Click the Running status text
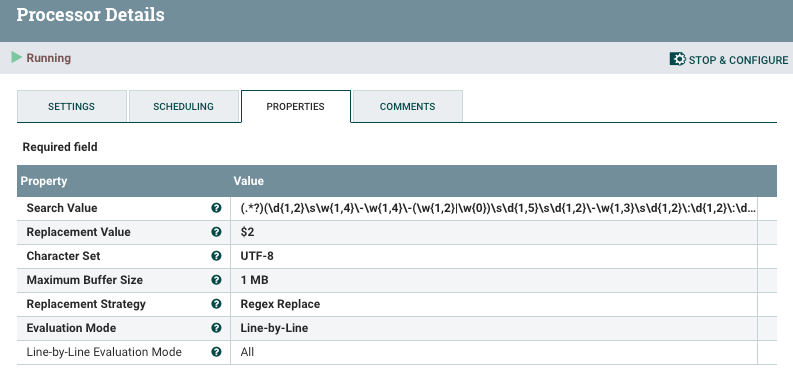 tap(49, 58)
